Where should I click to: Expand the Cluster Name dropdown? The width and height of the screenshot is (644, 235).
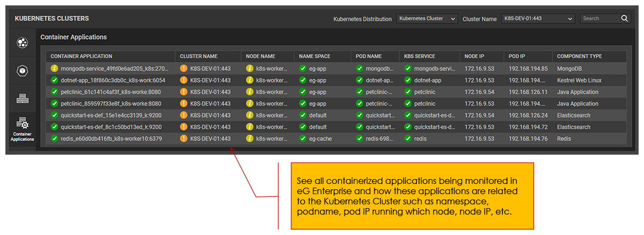point(538,18)
